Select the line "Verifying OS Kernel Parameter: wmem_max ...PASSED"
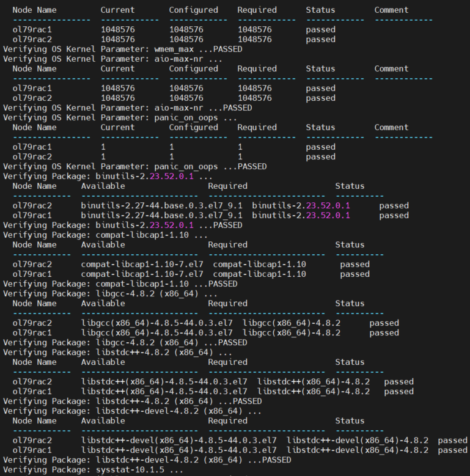Image resolution: width=470 pixels, height=476 pixels. [123, 49]
